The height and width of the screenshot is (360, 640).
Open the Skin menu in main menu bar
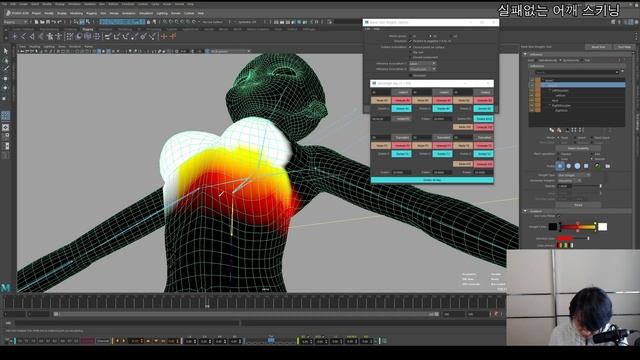tap(103, 13)
